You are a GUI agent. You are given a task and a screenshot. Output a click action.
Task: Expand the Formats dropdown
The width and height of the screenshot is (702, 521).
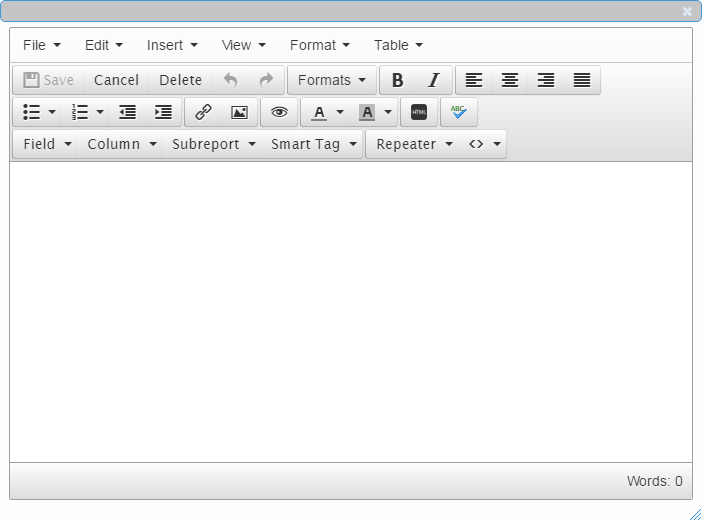tap(331, 80)
